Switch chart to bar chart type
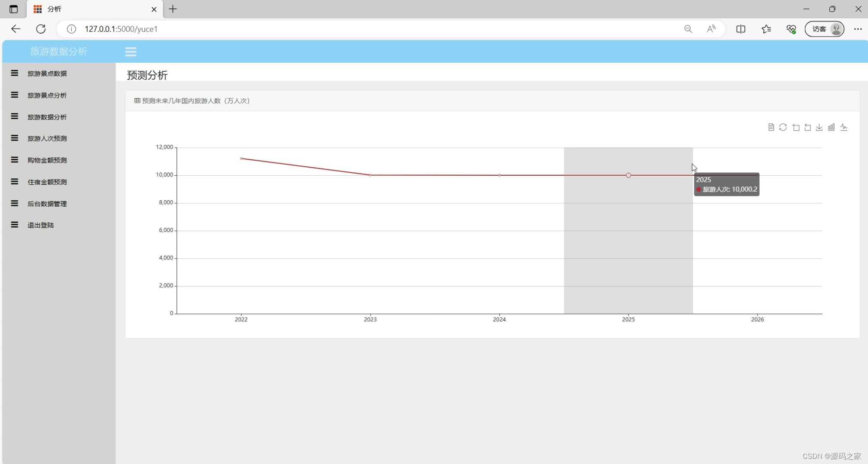The height and width of the screenshot is (464, 868). pyautogui.click(x=831, y=127)
